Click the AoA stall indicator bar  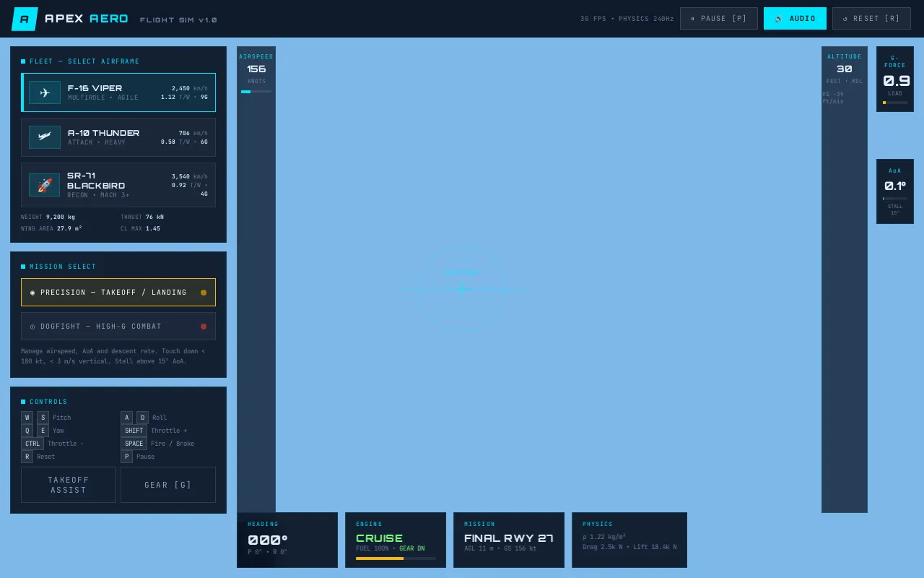pos(895,199)
